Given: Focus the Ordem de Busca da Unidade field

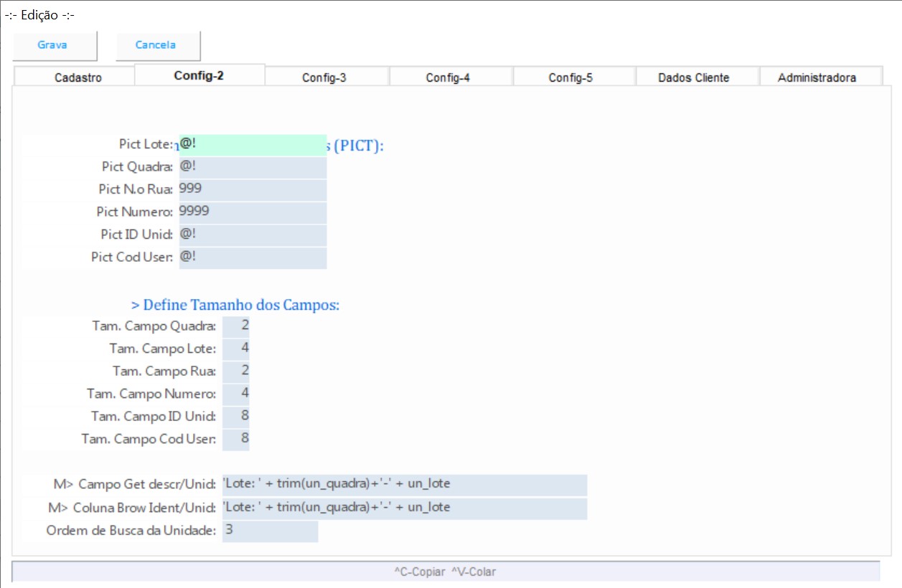Looking at the screenshot, I should point(270,531).
